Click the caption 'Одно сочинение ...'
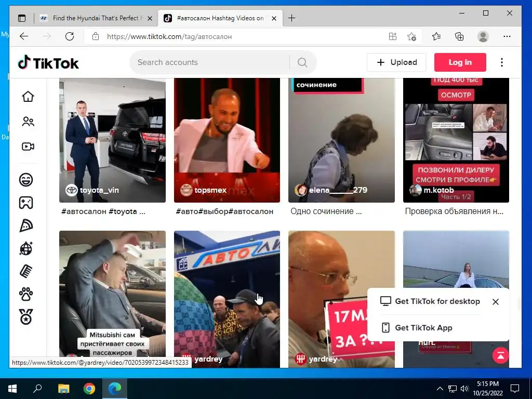Screen dimensions: 532x399 326,211
